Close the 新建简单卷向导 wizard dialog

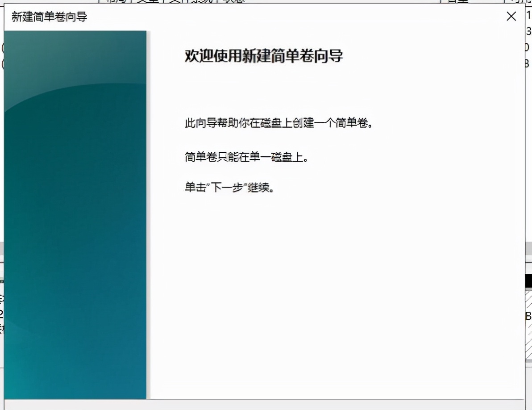coord(511,16)
